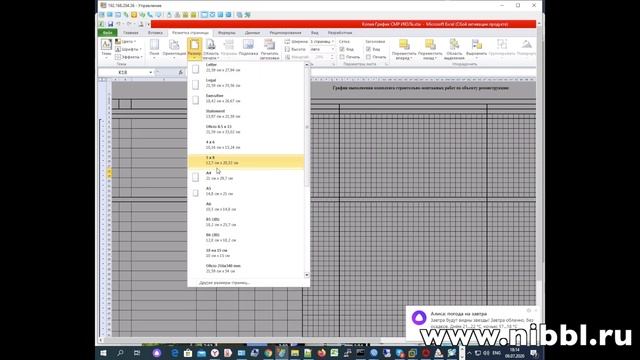
Task: Switch to the Review (Рецензирование) tab
Action: coord(285,33)
